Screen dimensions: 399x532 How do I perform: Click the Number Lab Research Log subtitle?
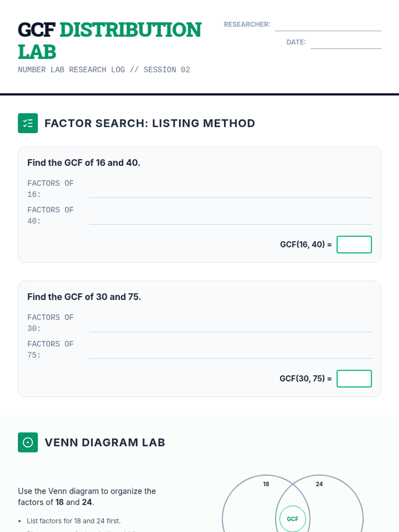tap(104, 70)
